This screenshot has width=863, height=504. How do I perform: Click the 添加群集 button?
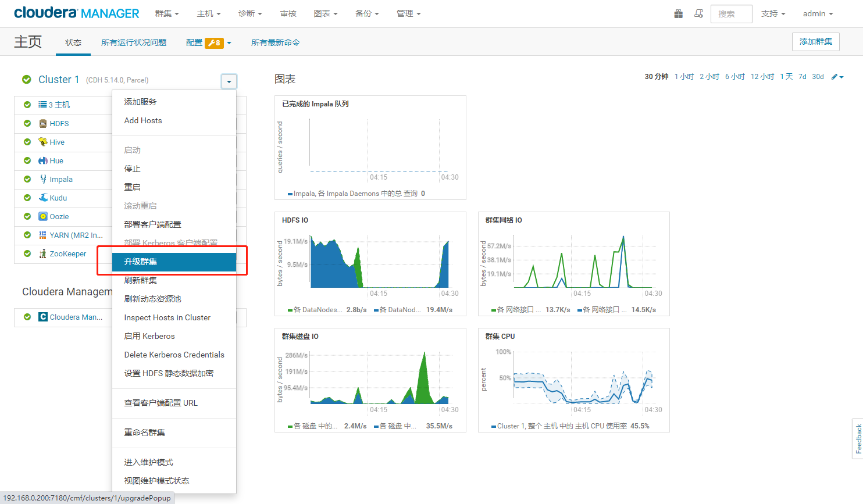pos(815,42)
